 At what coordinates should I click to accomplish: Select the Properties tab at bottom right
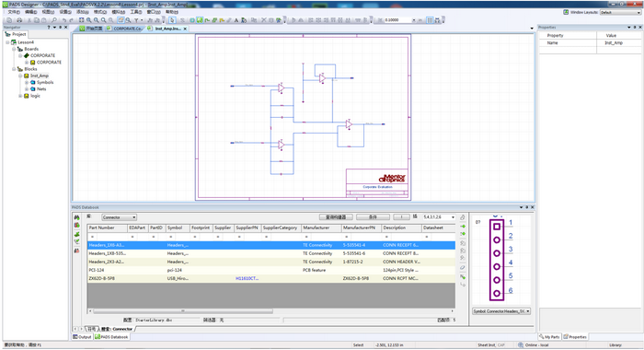575,337
